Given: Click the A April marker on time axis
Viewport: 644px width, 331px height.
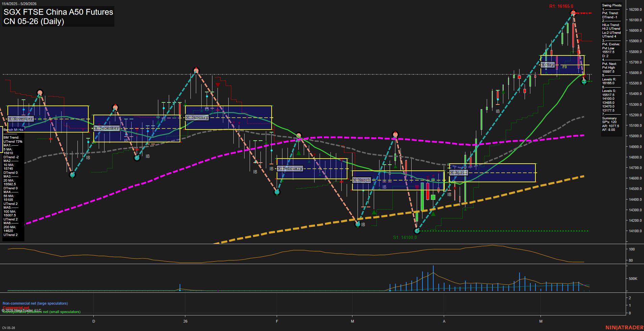Looking at the screenshot, I should tap(444, 321).
